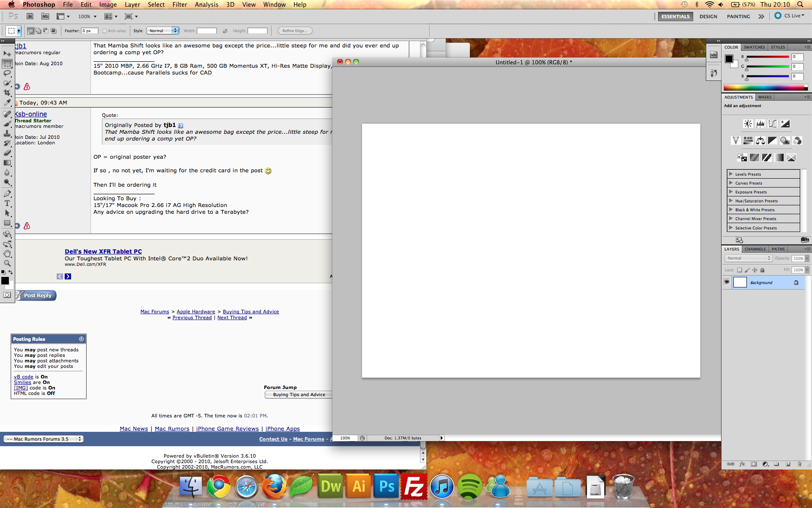Switch to the Channels tab
The width and height of the screenshot is (812, 508).
(x=755, y=249)
